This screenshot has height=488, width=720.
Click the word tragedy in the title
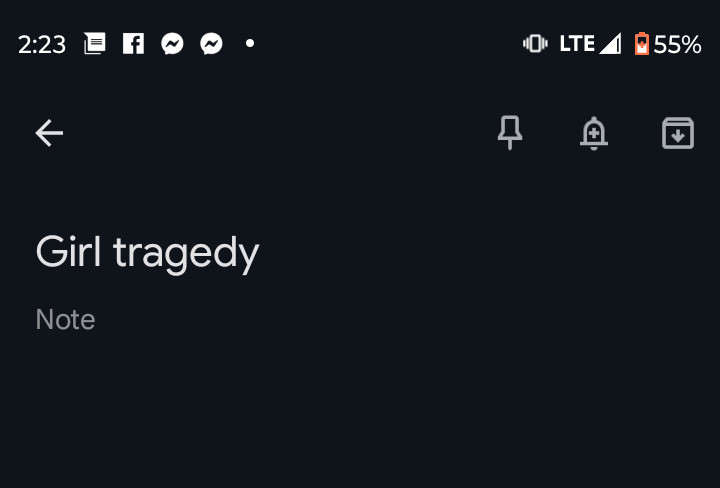186,254
